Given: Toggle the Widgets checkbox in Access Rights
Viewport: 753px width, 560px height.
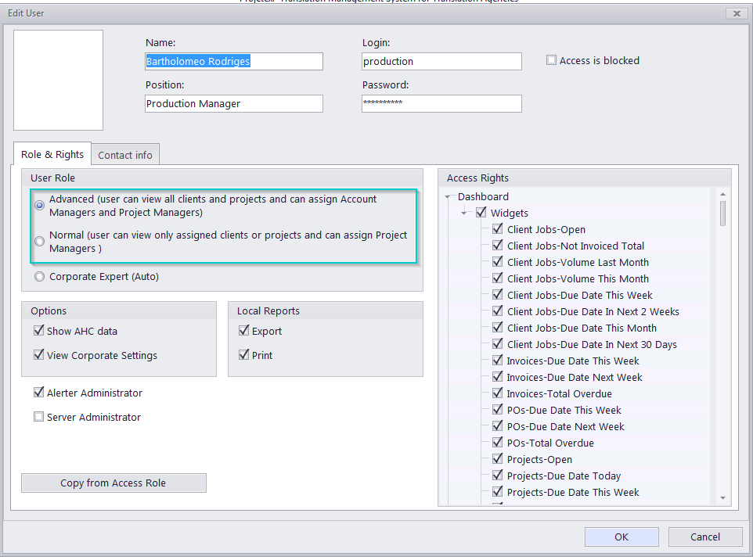Looking at the screenshot, I should (x=481, y=213).
